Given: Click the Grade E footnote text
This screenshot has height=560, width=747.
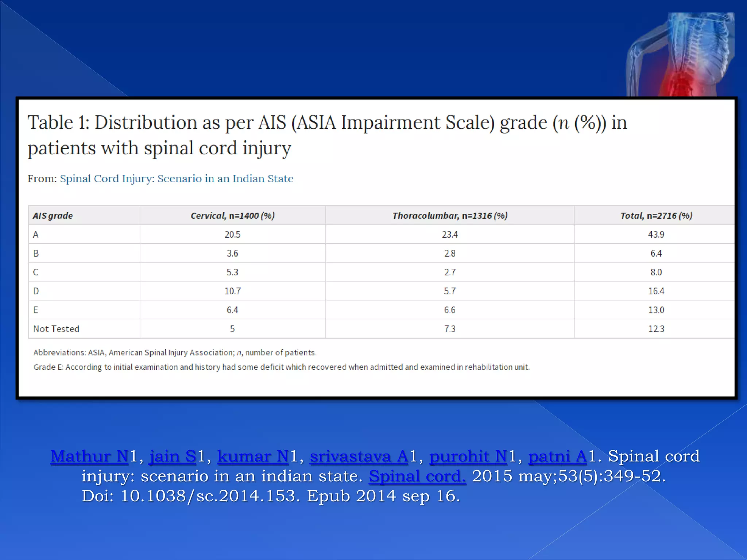Looking at the screenshot, I should [281, 367].
